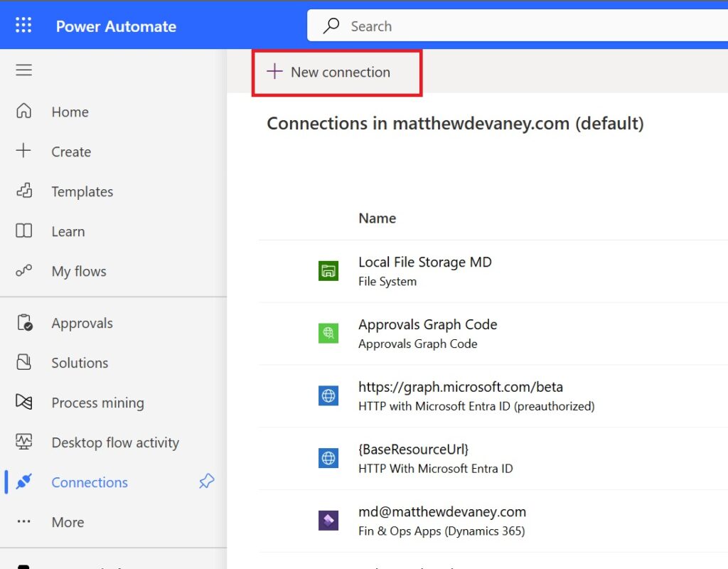This screenshot has height=569, width=728.
Task: Click the {BaseResourceUrl} connection globe icon
Action: tap(328, 458)
